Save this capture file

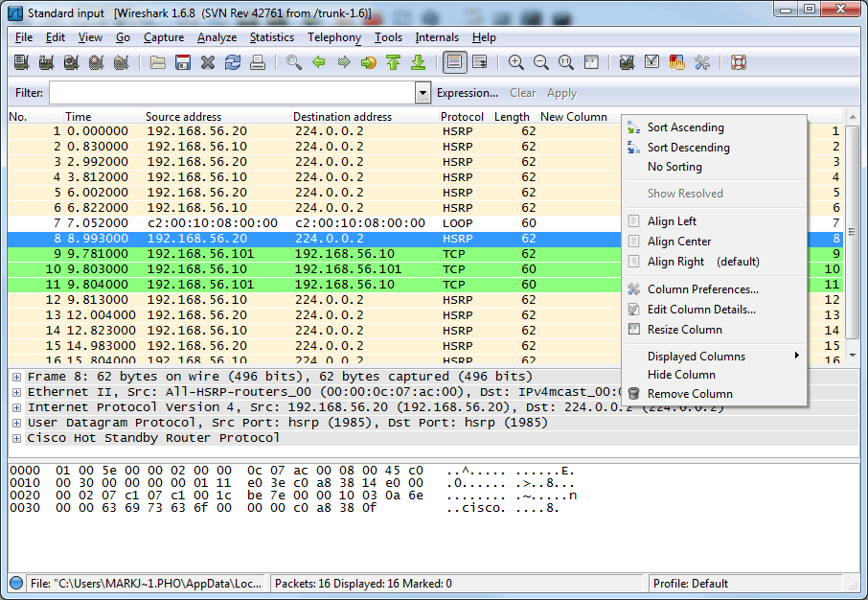coord(183,62)
